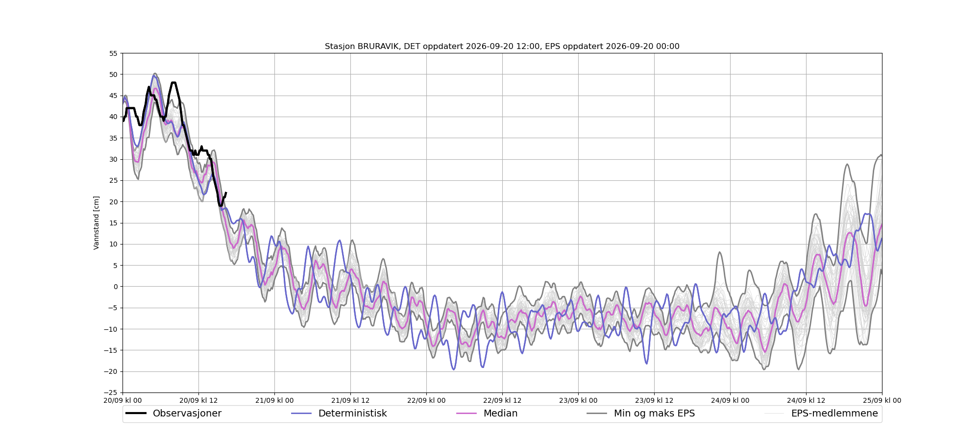Click y-axis tick label '55'

tap(113, 53)
